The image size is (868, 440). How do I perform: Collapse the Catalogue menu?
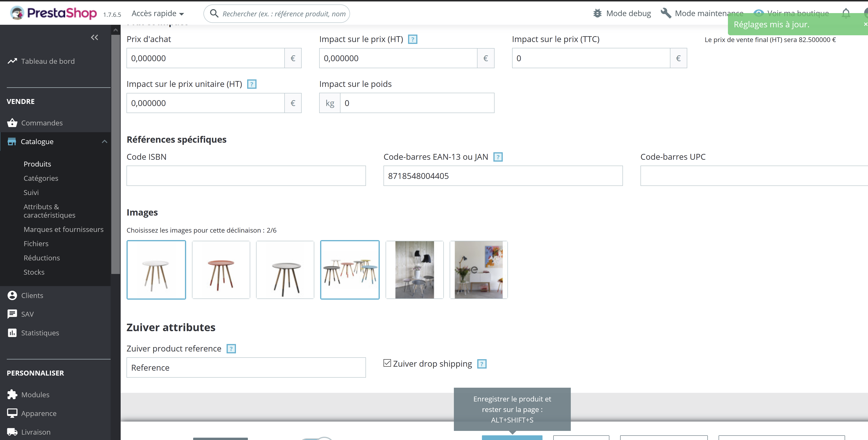[x=104, y=141]
